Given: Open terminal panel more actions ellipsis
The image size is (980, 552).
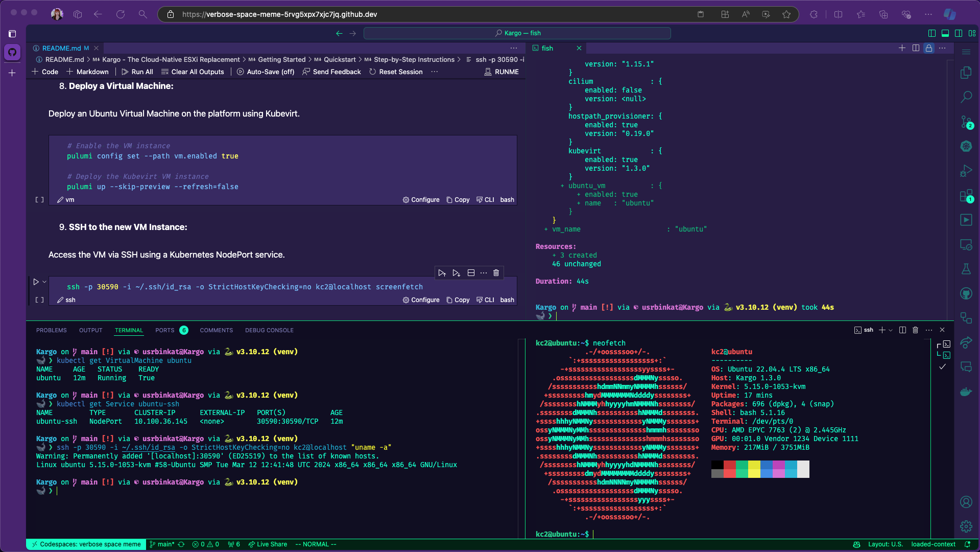Looking at the screenshot, I should pyautogui.click(x=929, y=330).
